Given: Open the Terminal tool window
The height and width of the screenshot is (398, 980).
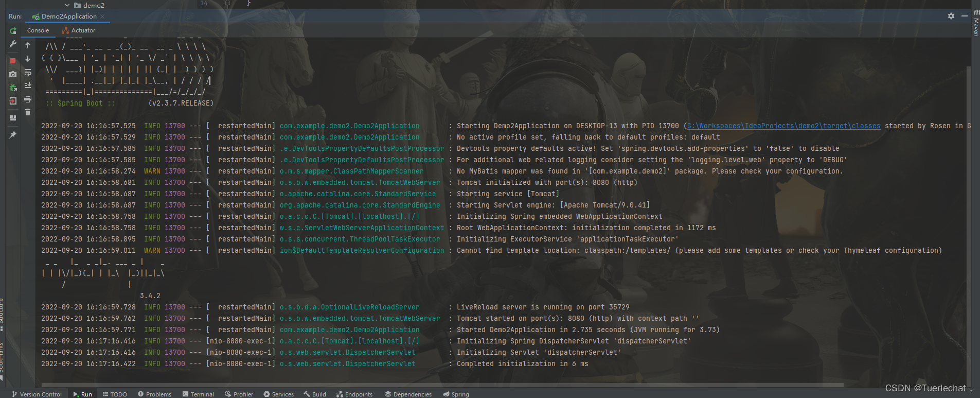Looking at the screenshot, I should pos(198,394).
